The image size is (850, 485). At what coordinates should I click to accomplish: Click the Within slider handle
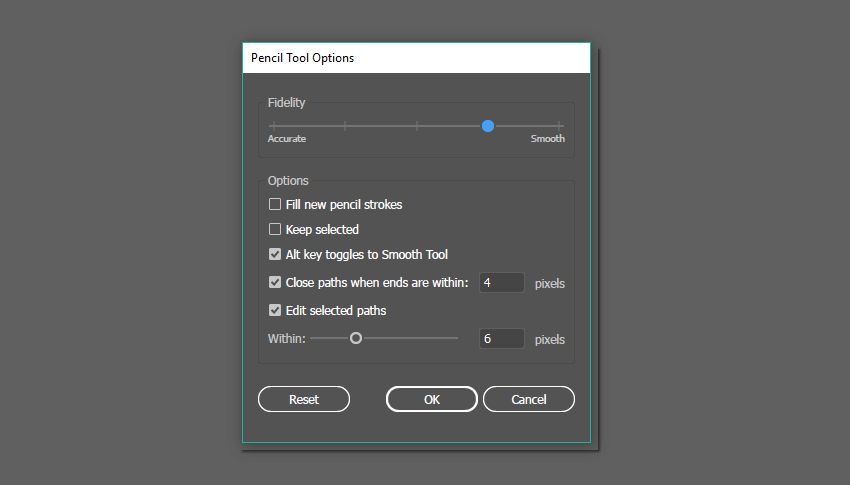pyautogui.click(x=355, y=339)
